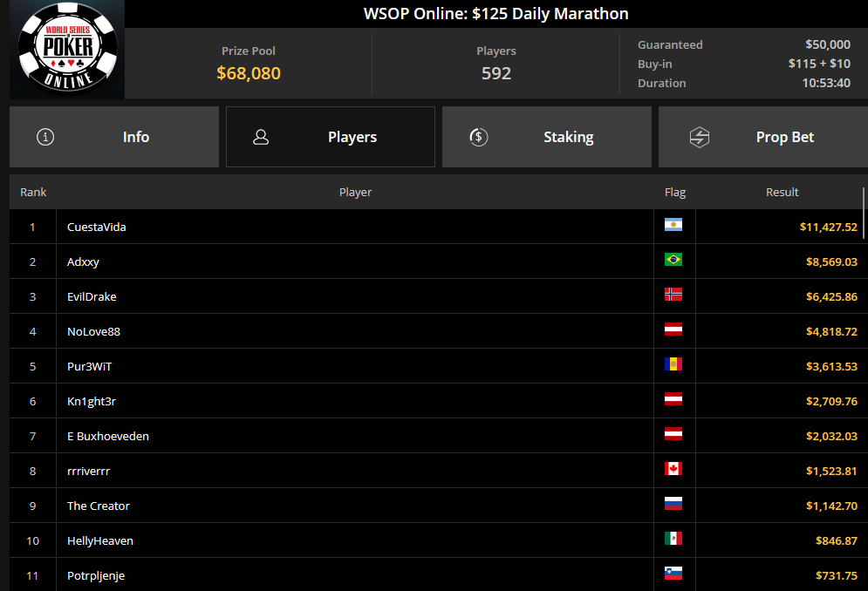Click the Norway flag for EvilDrake
The image size is (868, 591).
673,295
